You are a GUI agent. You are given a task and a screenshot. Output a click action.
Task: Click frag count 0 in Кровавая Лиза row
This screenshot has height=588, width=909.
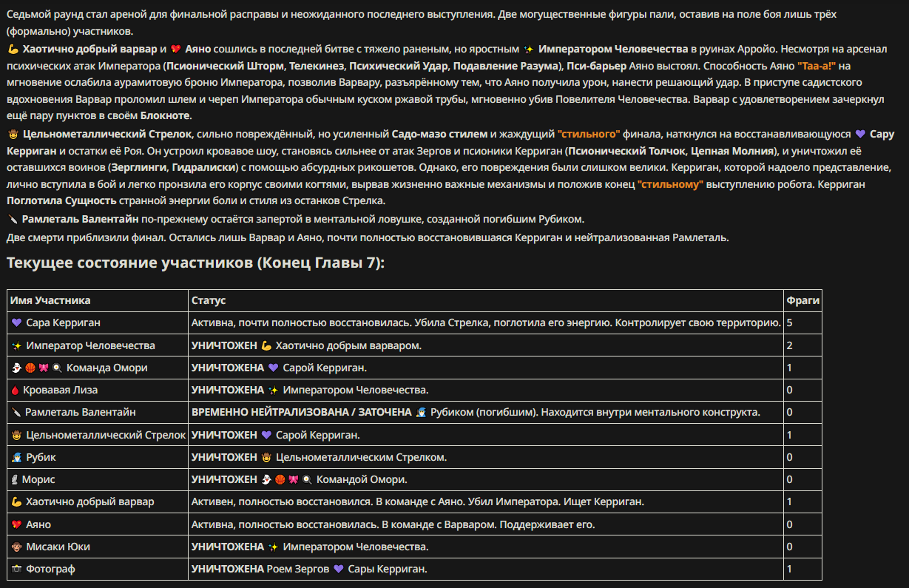(790, 390)
